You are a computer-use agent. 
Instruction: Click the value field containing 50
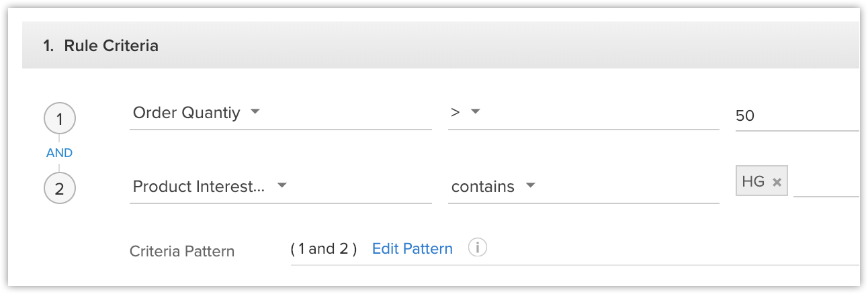click(797, 115)
